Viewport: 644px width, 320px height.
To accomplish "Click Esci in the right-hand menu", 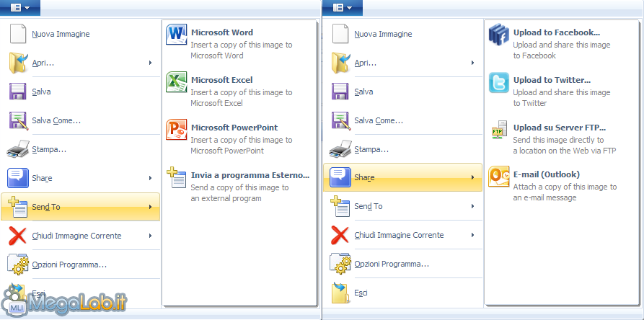I will click(x=361, y=293).
